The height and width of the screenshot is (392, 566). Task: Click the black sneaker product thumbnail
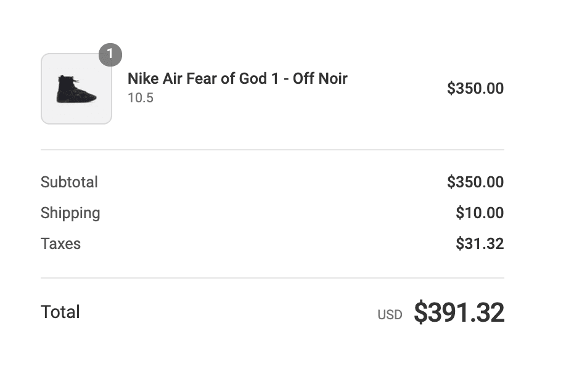pyautogui.click(x=76, y=89)
